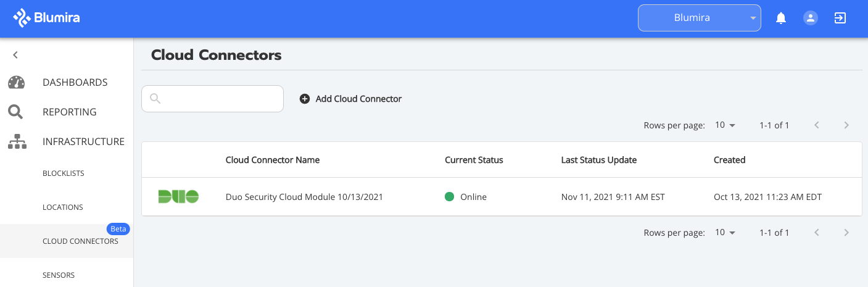Click the Duo logo in the connector row
Image resolution: width=868 pixels, height=287 pixels.
178,197
